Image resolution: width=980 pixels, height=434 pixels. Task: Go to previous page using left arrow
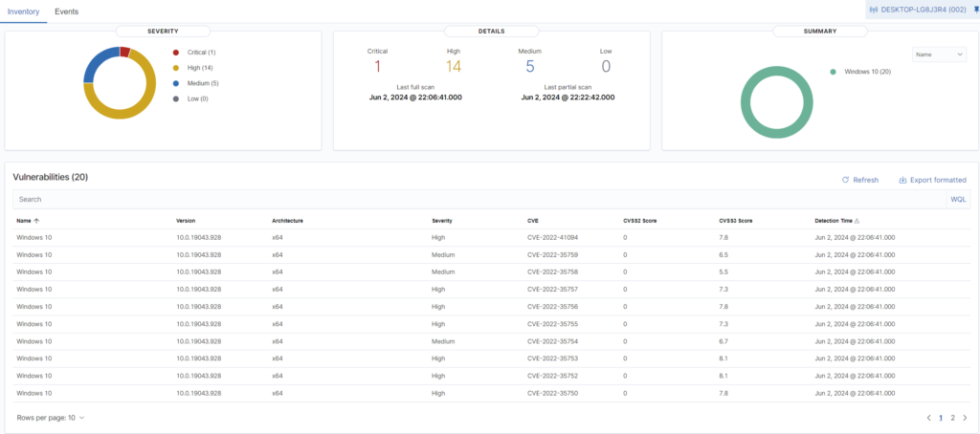[928, 418]
